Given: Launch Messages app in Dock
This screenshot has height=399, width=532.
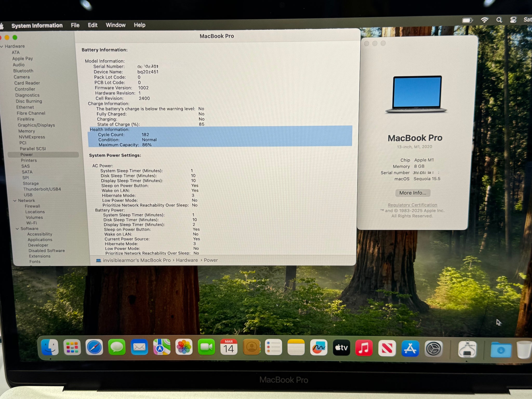Looking at the screenshot, I should (x=117, y=348).
